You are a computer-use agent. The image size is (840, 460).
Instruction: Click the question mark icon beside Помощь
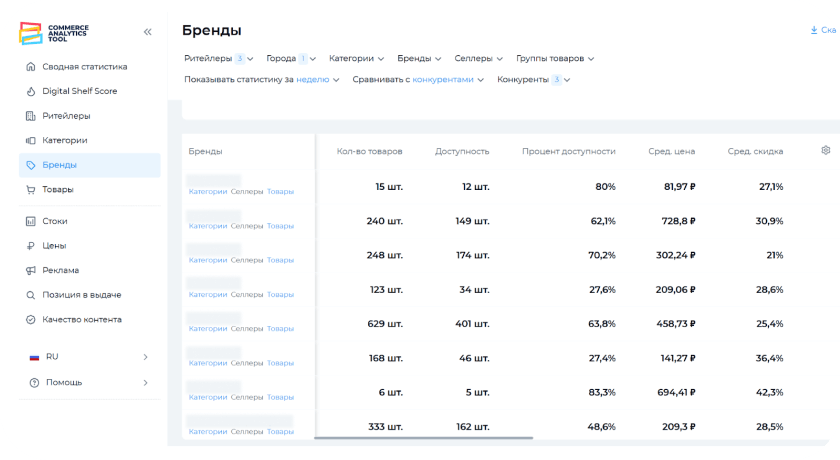click(x=34, y=383)
